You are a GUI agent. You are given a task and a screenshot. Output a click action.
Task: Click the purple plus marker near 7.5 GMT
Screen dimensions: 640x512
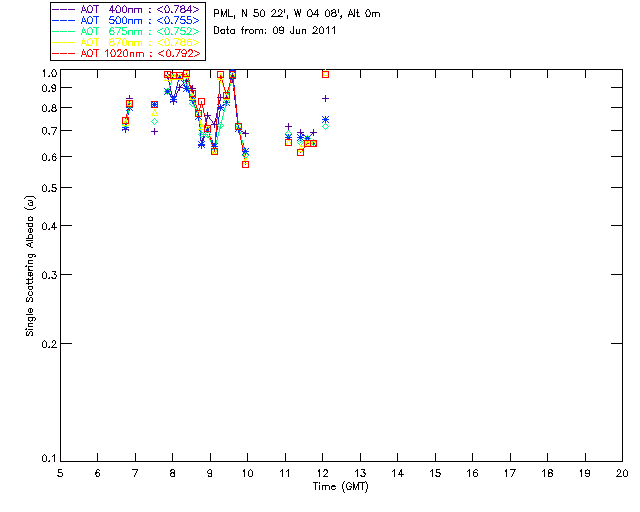click(x=154, y=131)
